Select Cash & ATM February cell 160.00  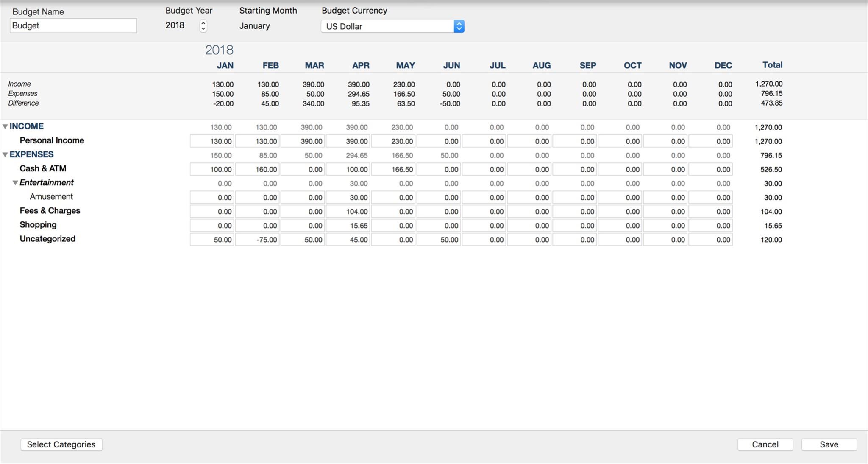click(x=257, y=169)
